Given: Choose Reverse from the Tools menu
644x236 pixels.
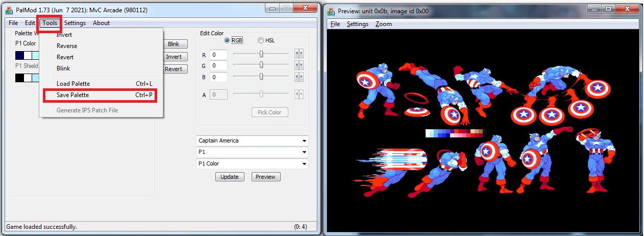Looking at the screenshot, I should 101,46.
